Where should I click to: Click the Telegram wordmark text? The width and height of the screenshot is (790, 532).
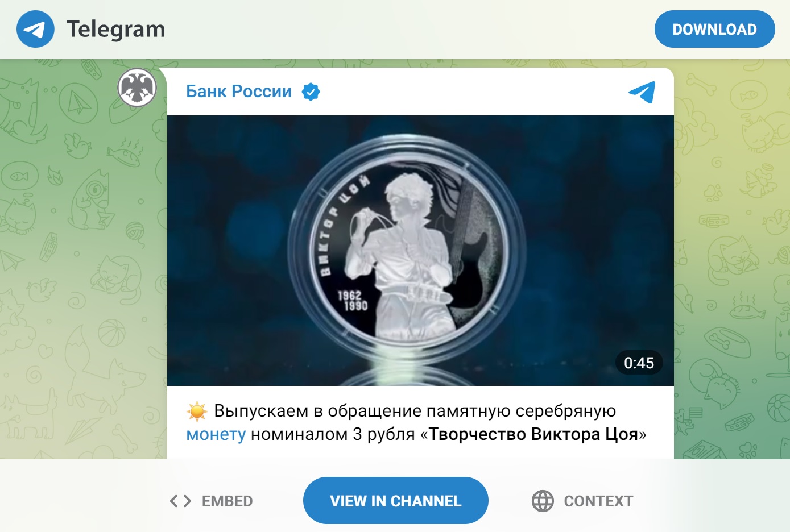pyautogui.click(x=116, y=29)
